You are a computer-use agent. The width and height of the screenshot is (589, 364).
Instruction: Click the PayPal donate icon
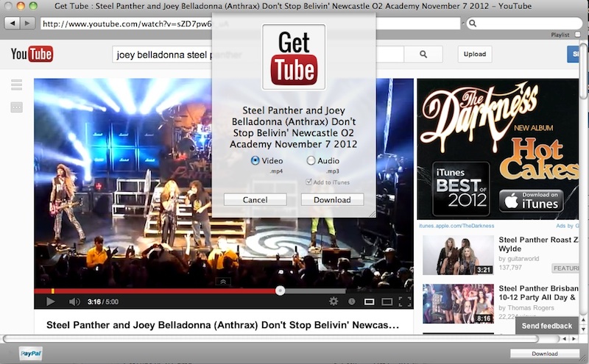click(30, 353)
